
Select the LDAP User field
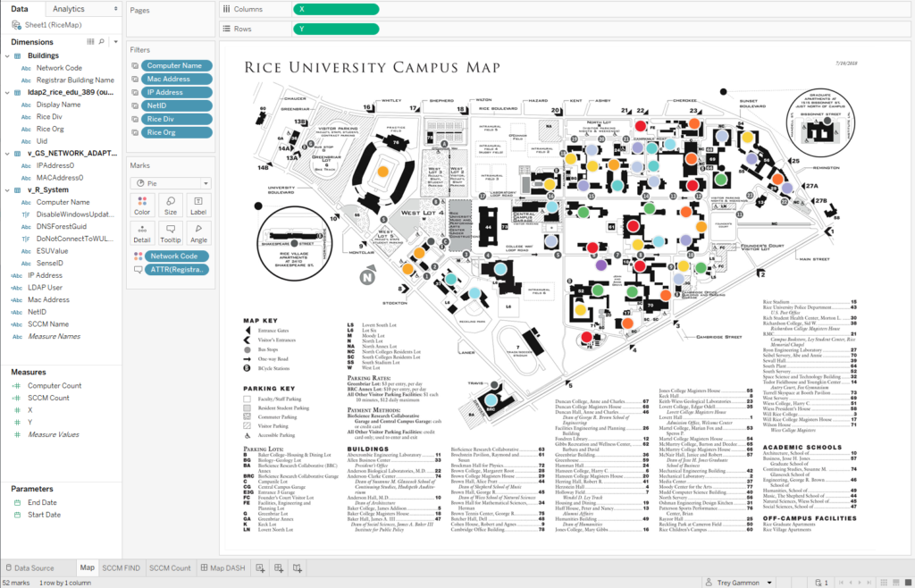pos(45,288)
